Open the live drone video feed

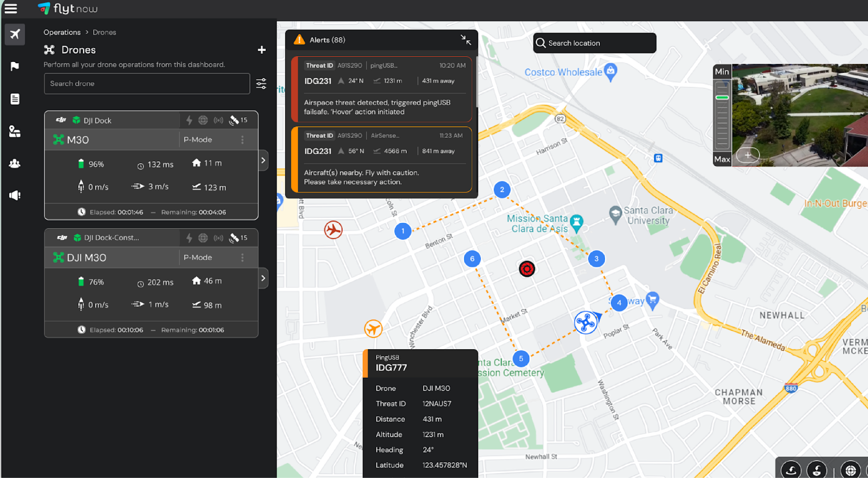tap(800, 115)
